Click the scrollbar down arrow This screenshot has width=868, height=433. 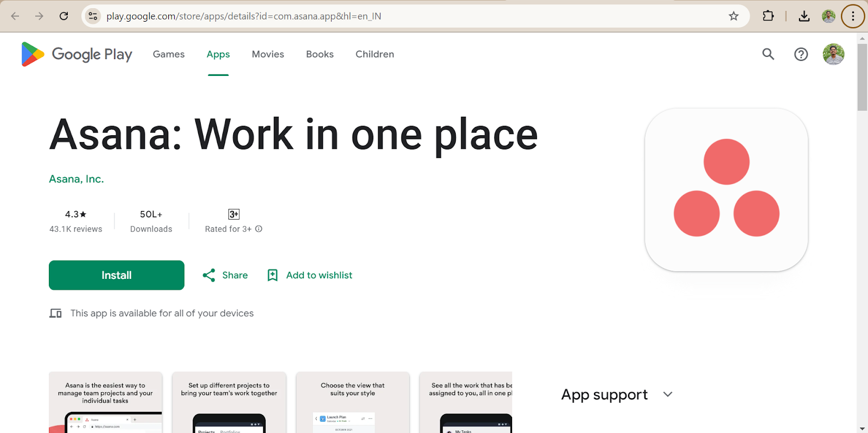pyautogui.click(x=862, y=429)
